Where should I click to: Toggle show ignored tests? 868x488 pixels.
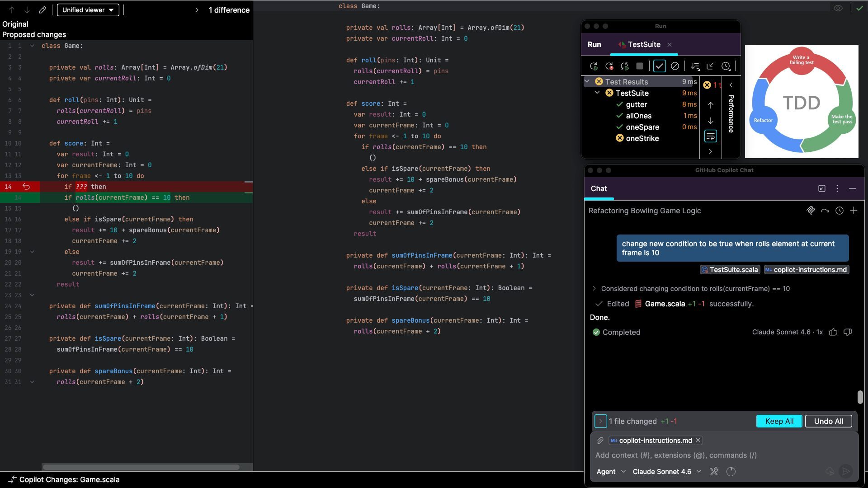click(675, 66)
